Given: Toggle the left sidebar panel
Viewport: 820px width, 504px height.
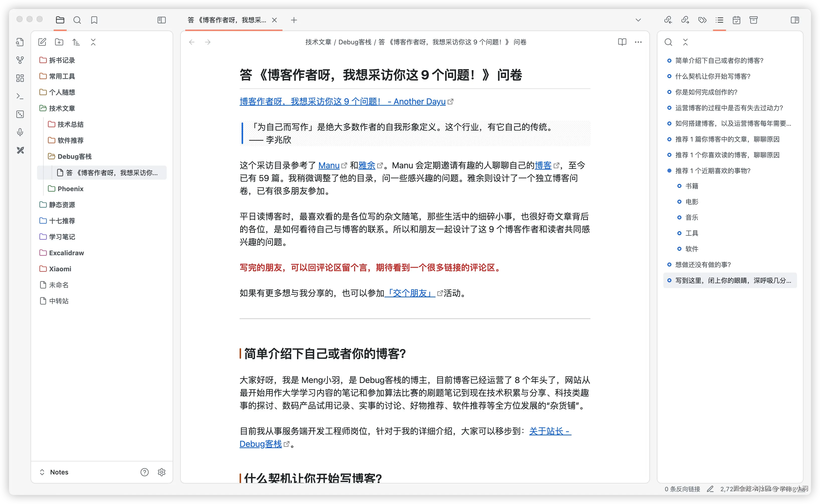Looking at the screenshot, I should pyautogui.click(x=161, y=20).
